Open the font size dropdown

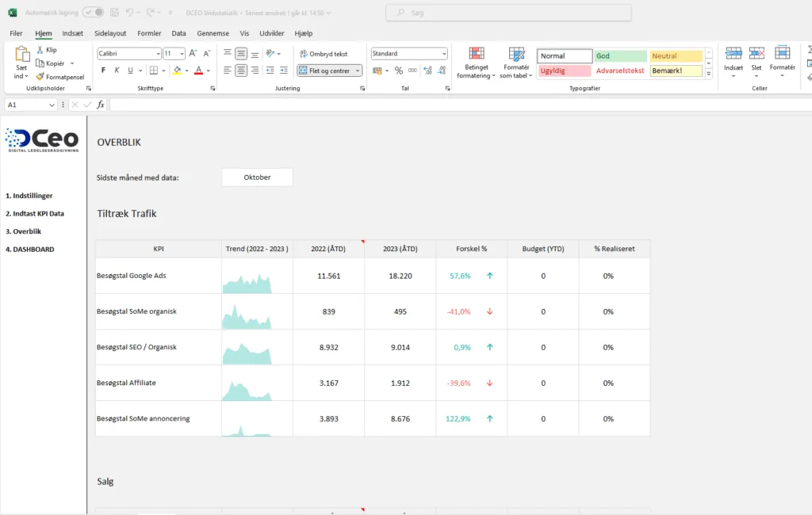click(x=182, y=54)
